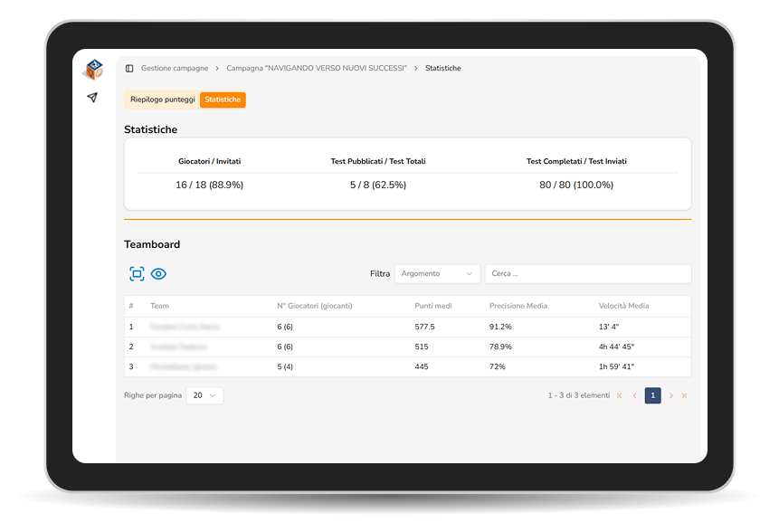Sort by Precisione Media column header
The height and width of the screenshot is (532, 779).
518,306
